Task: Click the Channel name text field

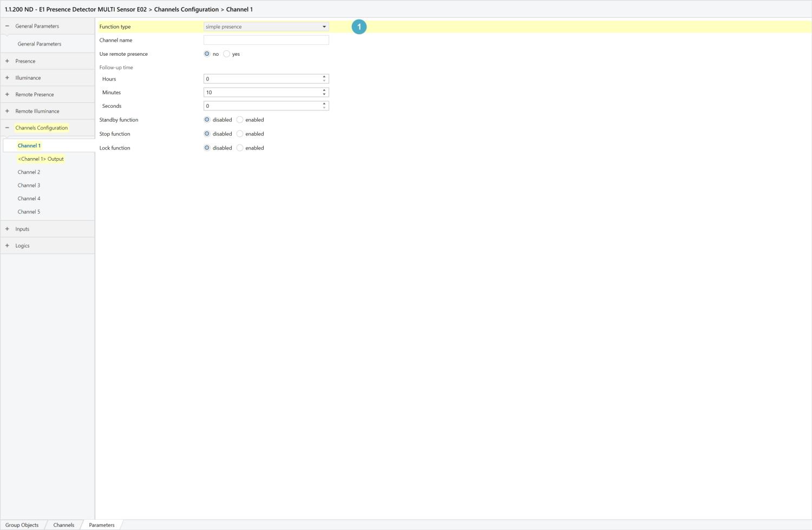Action: (266, 40)
